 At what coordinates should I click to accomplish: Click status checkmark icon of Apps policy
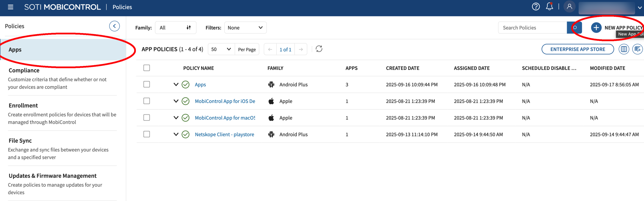tap(186, 85)
